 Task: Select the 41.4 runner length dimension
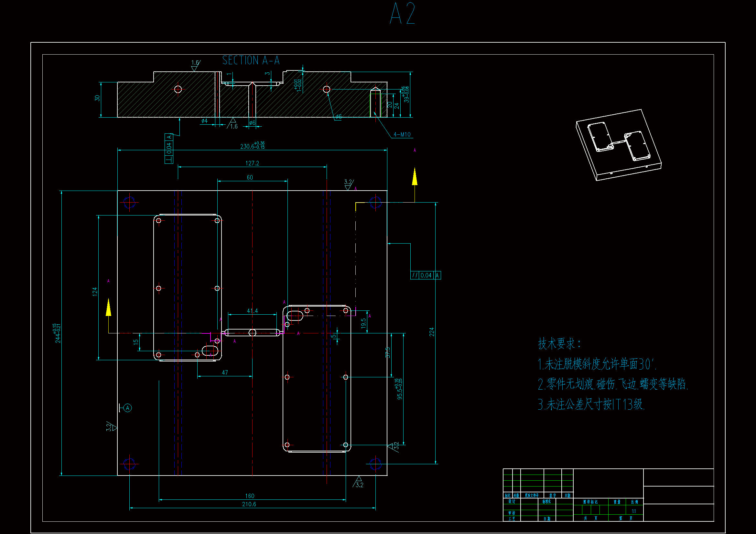tap(252, 311)
